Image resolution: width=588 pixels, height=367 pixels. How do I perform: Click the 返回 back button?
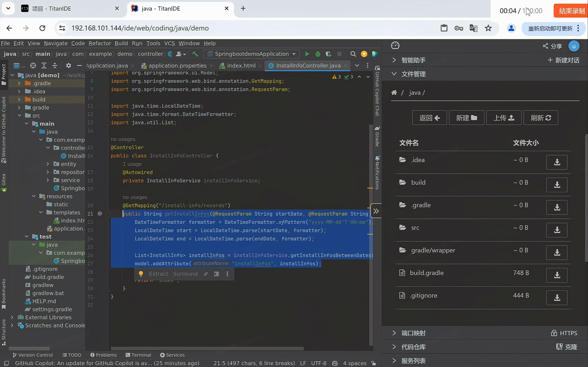click(x=429, y=118)
